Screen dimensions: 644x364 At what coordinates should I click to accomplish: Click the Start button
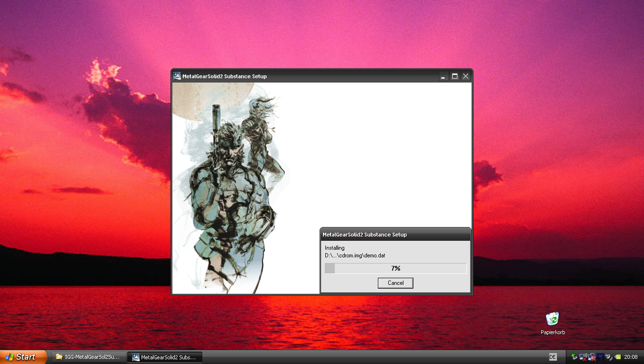23,357
